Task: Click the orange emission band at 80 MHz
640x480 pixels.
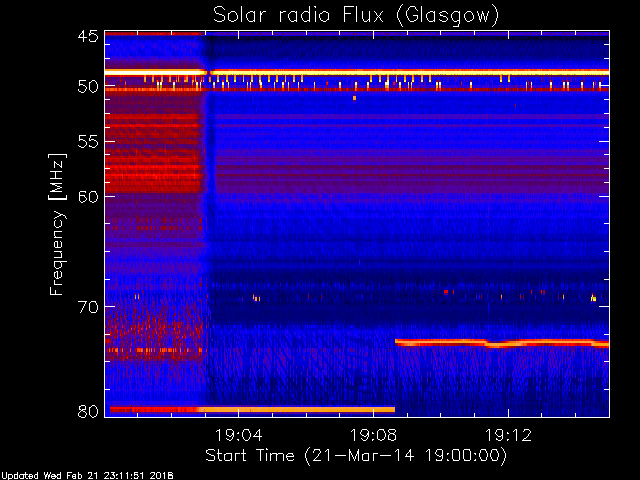Action: pyautogui.click(x=252, y=409)
